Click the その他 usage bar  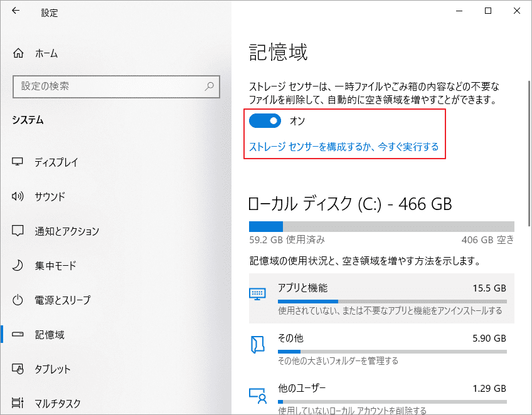point(392,352)
